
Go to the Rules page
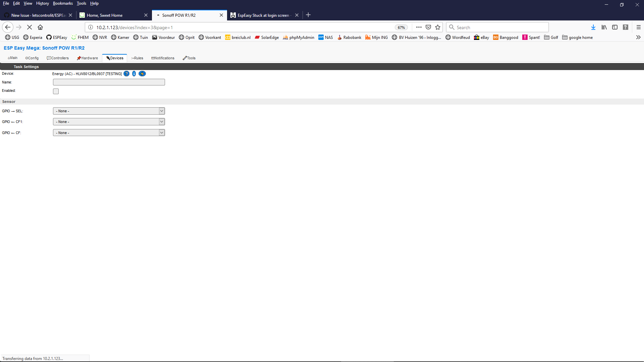coord(137,58)
